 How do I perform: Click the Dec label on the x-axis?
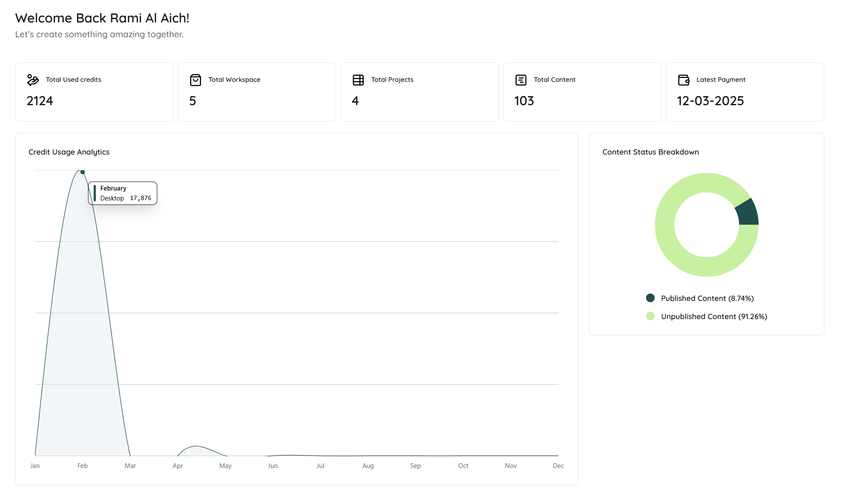(x=558, y=466)
